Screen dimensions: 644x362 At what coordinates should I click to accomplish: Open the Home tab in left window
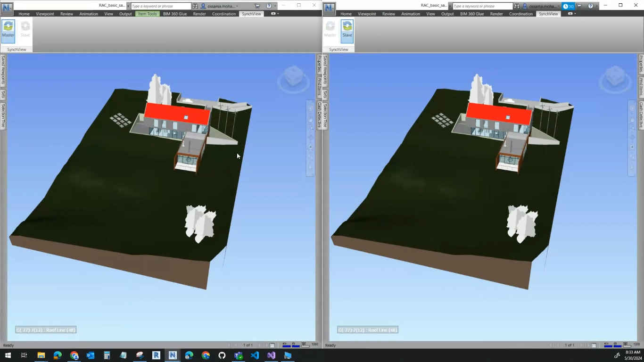click(x=24, y=14)
